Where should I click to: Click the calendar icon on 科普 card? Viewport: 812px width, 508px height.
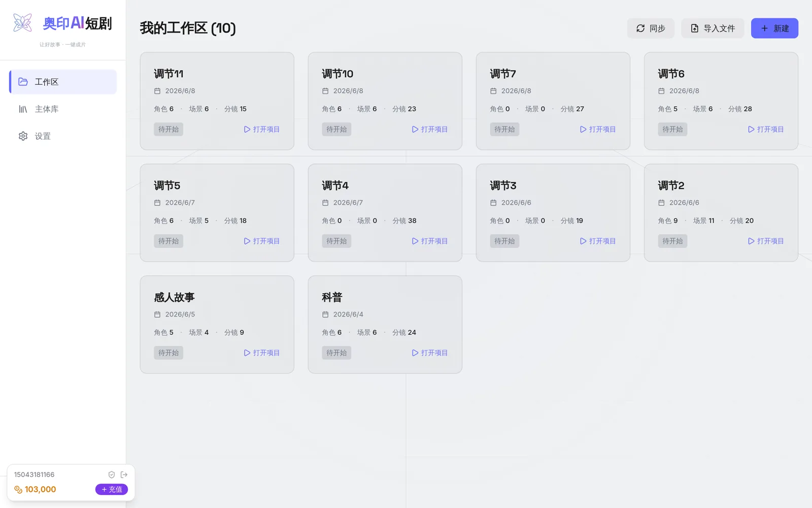point(325,314)
